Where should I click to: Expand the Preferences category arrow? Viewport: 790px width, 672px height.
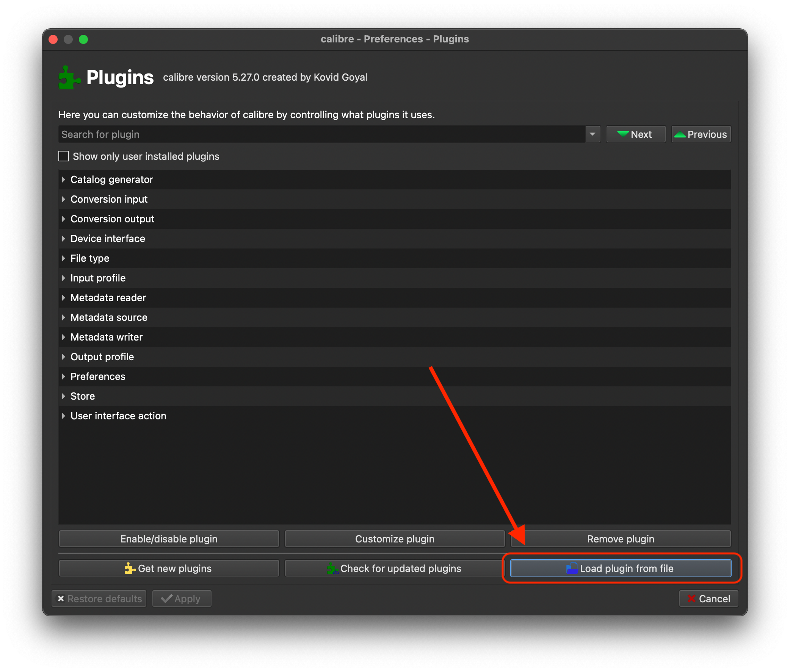[x=63, y=377]
